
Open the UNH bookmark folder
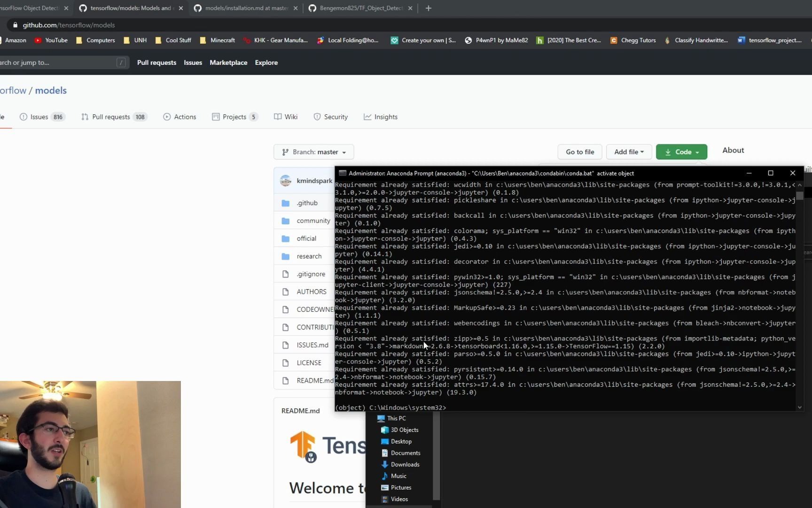[135, 40]
